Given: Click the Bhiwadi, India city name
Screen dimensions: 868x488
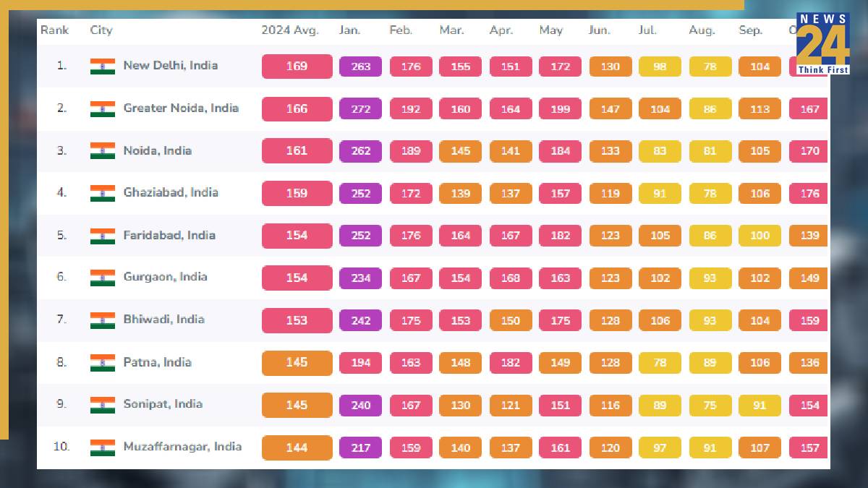Looking at the screenshot, I should click(x=163, y=320).
